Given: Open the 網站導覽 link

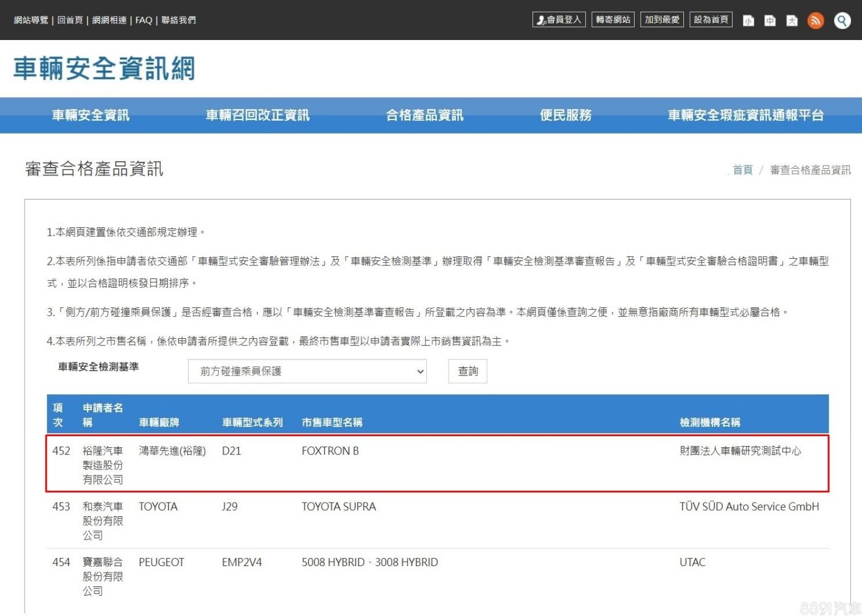Looking at the screenshot, I should point(31,20).
